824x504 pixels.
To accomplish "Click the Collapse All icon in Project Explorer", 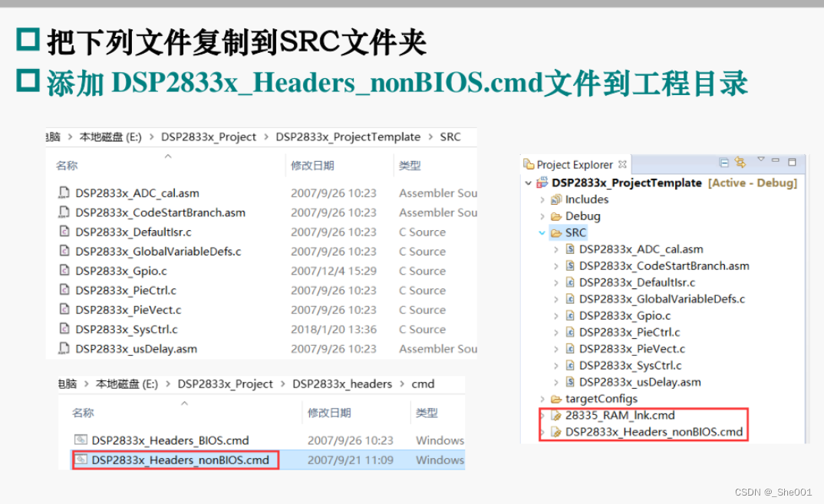I will [723, 162].
